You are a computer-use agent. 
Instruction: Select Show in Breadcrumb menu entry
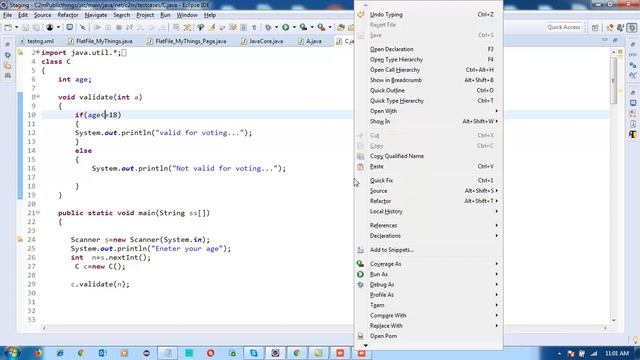pyautogui.click(x=429, y=80)
